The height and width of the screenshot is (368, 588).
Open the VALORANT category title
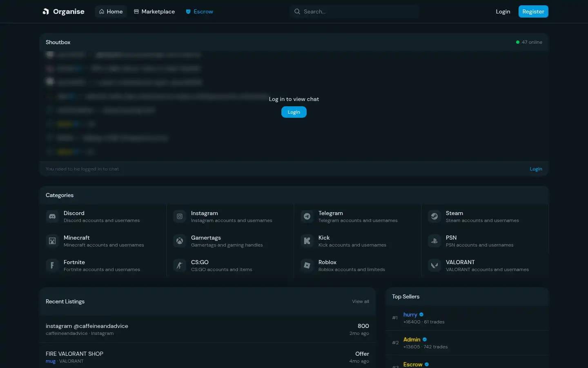tap(460, 262)
